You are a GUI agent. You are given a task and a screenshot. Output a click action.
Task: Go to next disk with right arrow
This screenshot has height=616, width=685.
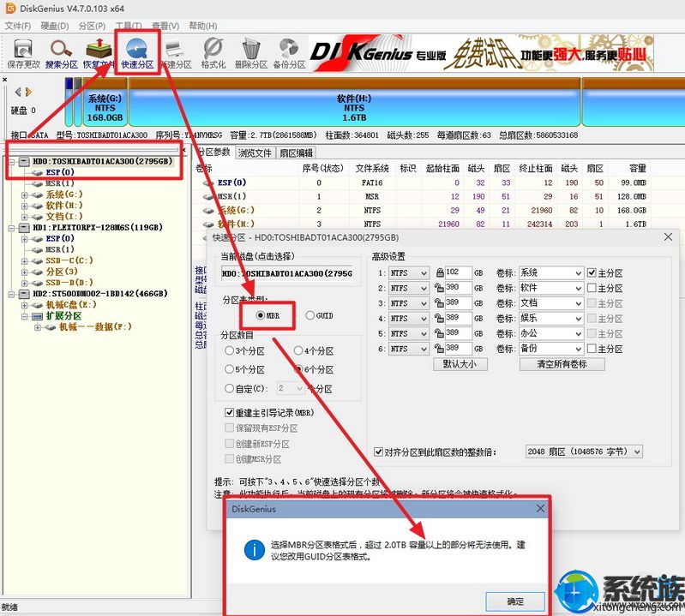pos(28,92)
